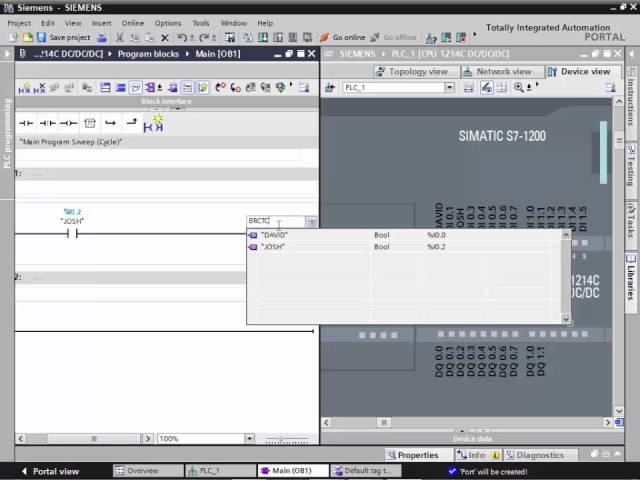Screen dimensions: 640x480
Task: Click Program blocks in the breadcrumb
Action: pyautogui.click(x=148, y=54)
